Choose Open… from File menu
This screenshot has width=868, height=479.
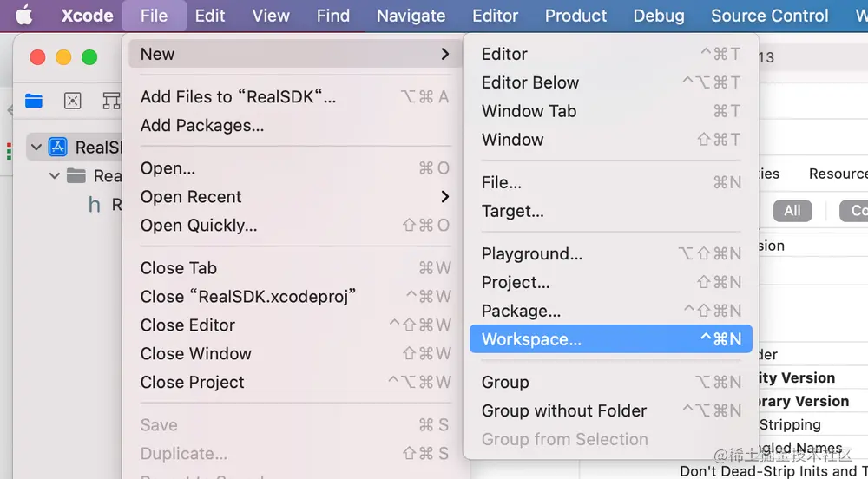[x=294, y=168]
